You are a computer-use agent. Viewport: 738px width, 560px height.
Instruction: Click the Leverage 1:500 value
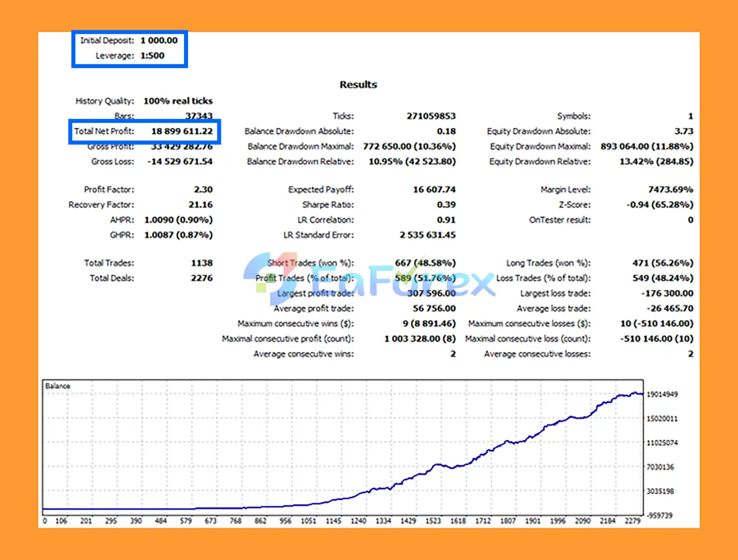153,55
